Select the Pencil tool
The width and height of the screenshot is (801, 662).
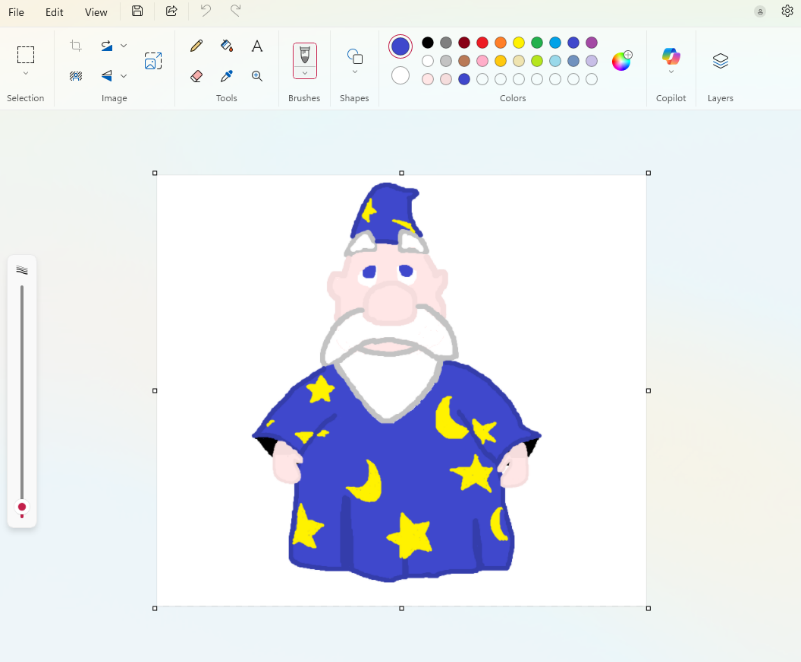[197, 46]
